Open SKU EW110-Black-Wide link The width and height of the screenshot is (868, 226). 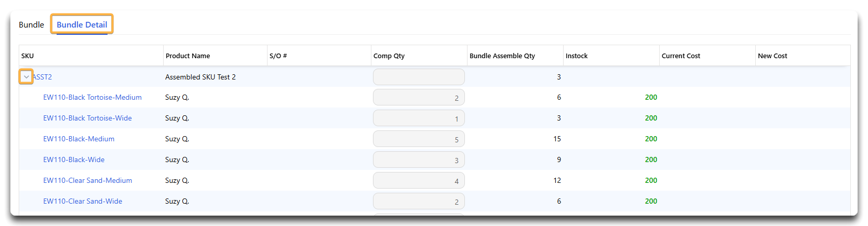pos(74,159)
